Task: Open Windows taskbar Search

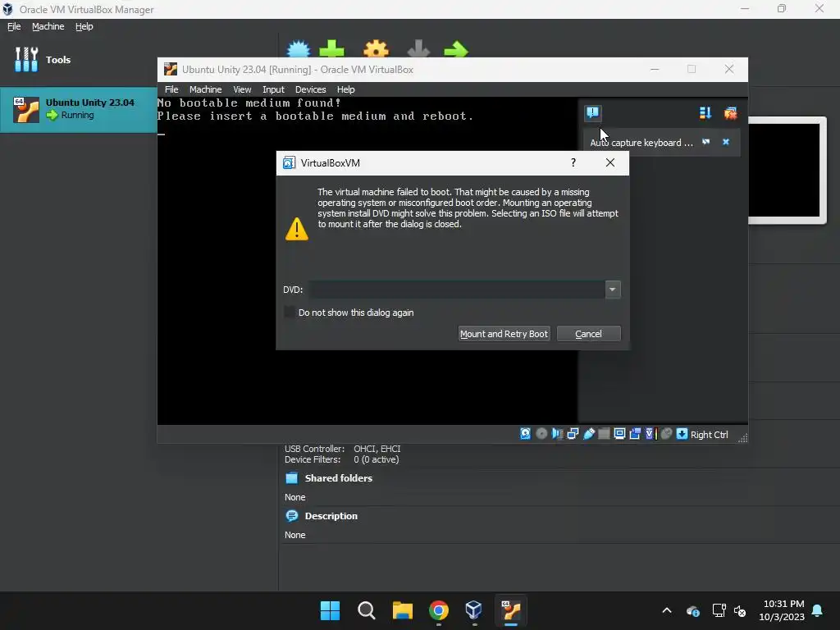Action: [367, 610]
